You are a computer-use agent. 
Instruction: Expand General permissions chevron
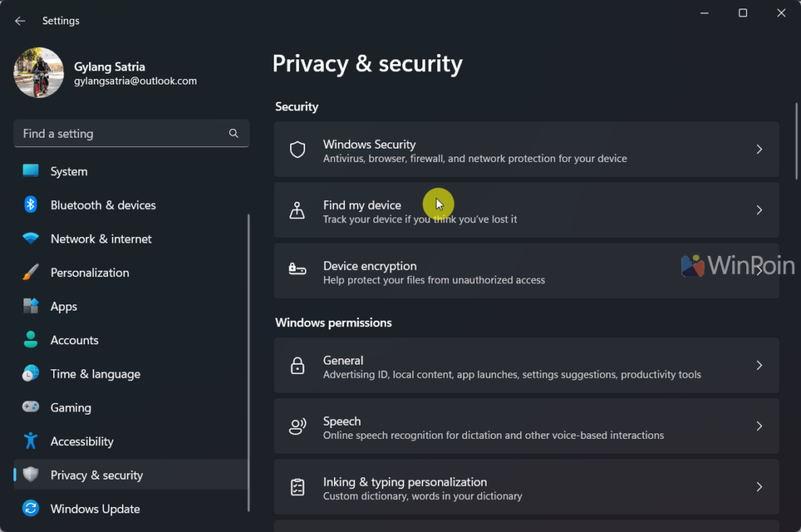(x=759, y=365)
